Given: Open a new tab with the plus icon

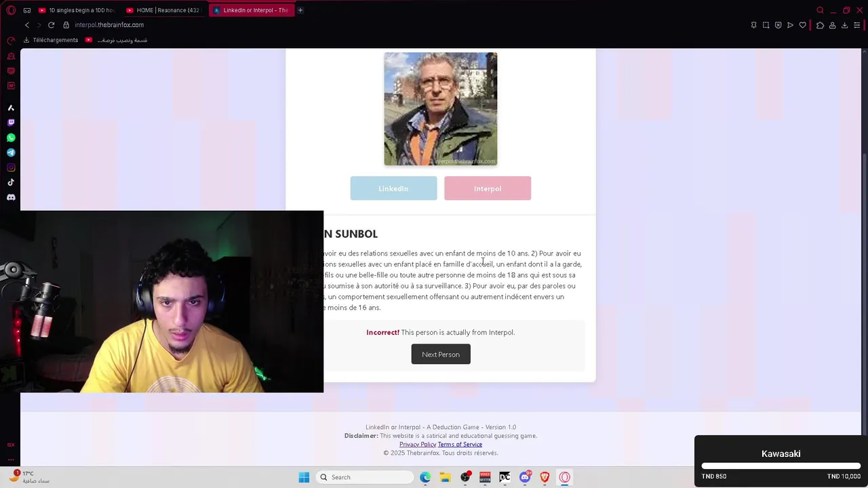Looking at the screenshot, I should [300, 10].
